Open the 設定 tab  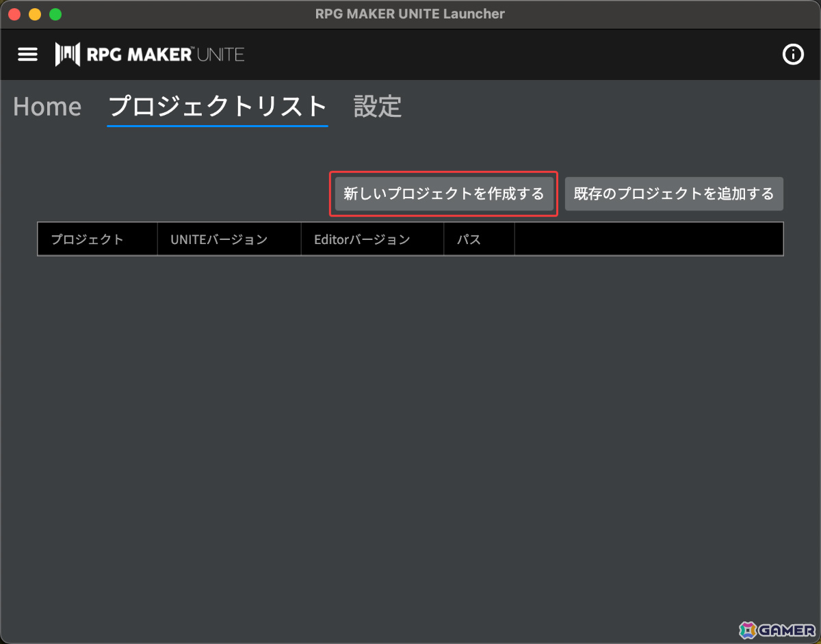[x=378, y=107]
